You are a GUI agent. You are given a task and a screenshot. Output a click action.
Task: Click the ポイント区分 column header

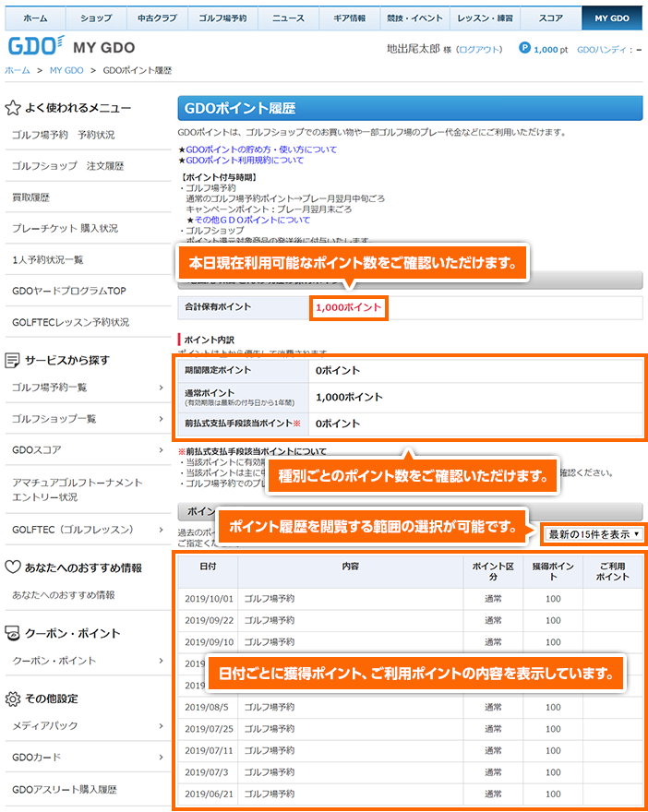493,571
